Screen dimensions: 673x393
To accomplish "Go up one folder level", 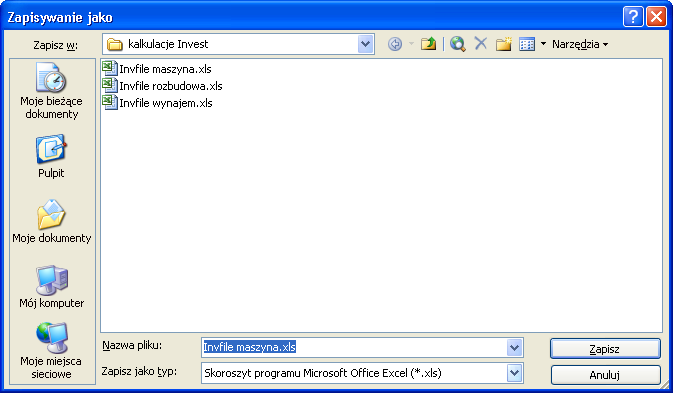I will click(428, 44).
